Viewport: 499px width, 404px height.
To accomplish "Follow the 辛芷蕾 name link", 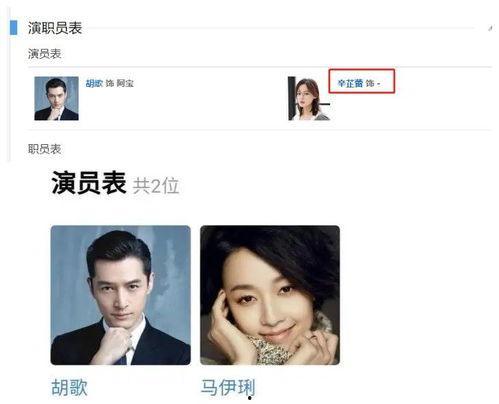I will (350, 83).
